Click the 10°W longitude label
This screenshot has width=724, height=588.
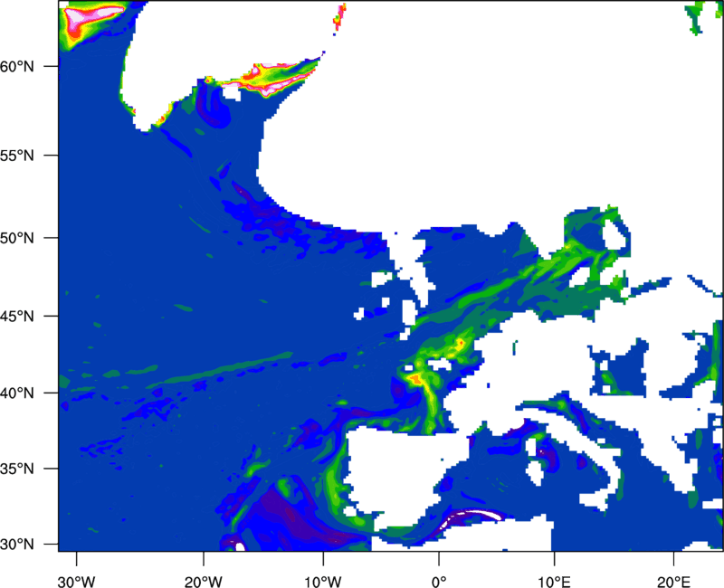click(323, 582)
